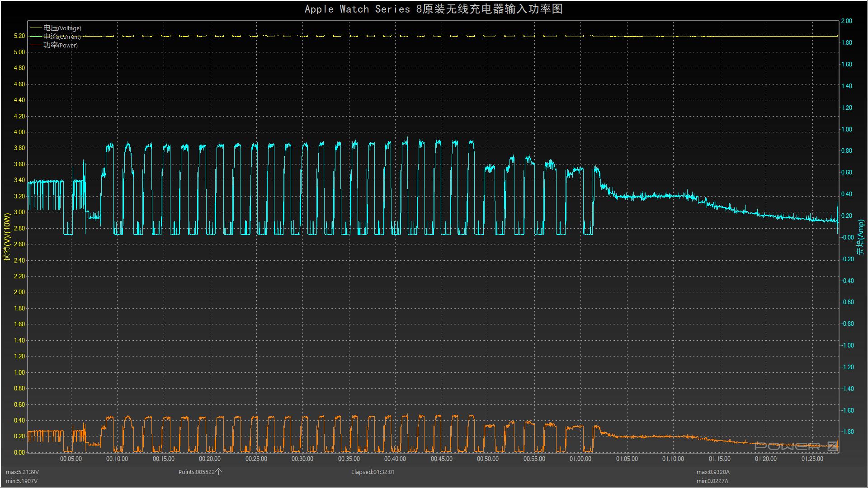Click the 电流(Current) legend entry
The height and width of the screenshot is (488, 868).
(62, 37)
